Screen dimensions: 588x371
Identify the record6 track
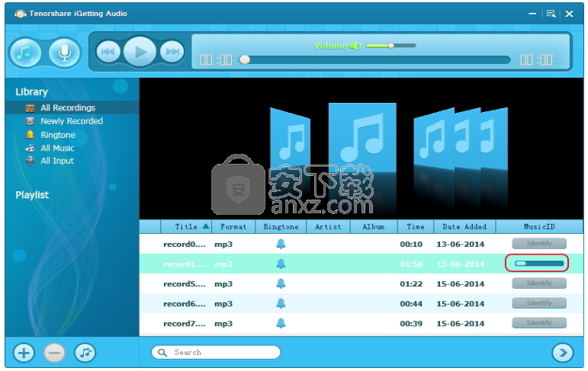point(539,302)
